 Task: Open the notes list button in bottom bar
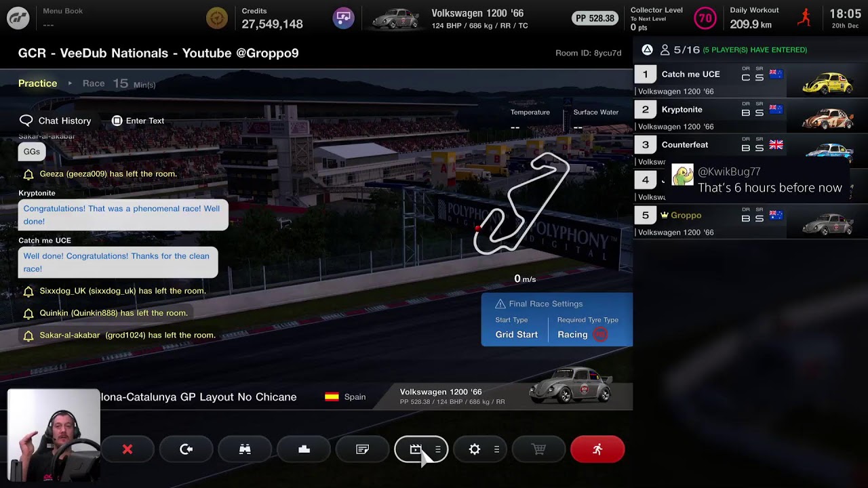pyautogui.click(x=363, y=449)
